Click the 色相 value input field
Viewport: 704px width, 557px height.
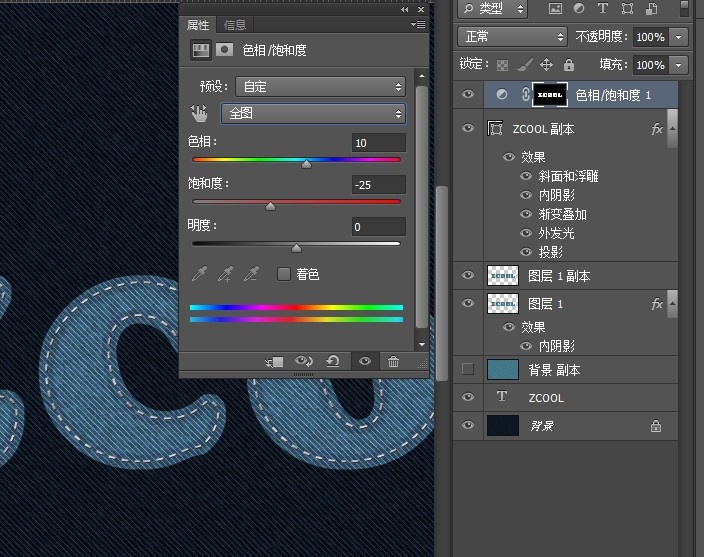(x=378, y=143)
